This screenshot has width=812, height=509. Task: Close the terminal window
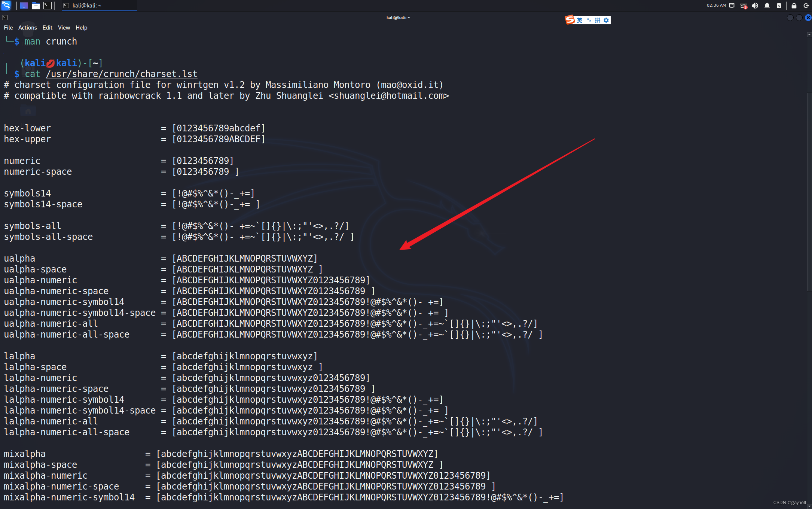click(808, 18)
